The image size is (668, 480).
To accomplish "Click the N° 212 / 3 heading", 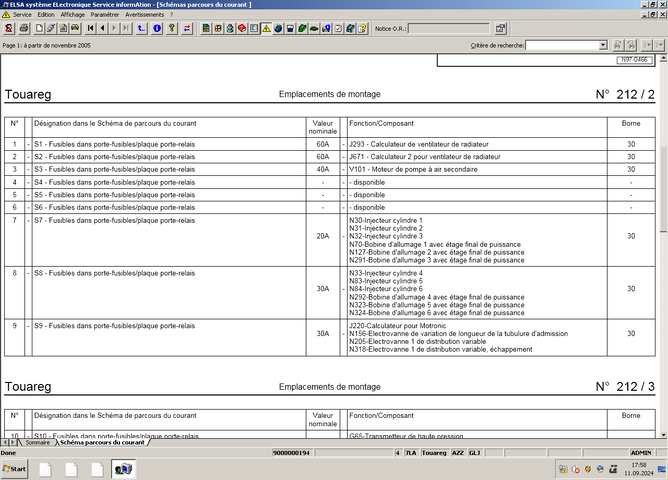I will click(x=625, y=387).
